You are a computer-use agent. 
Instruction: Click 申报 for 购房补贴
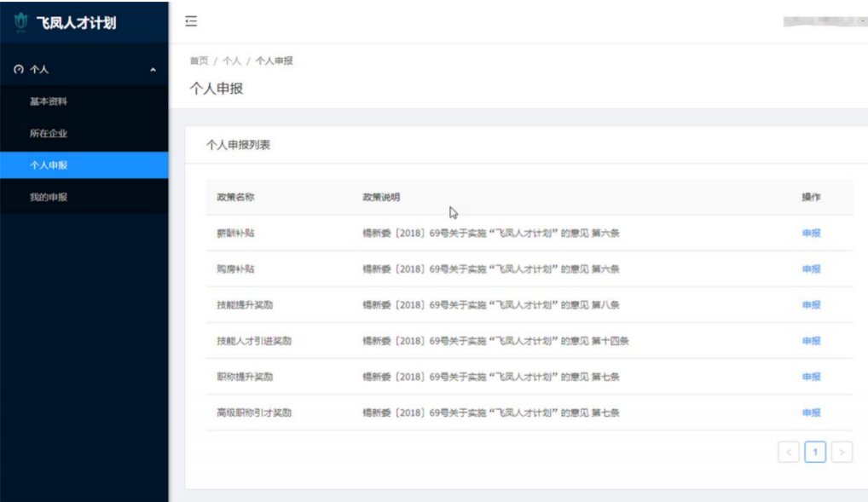811,269
